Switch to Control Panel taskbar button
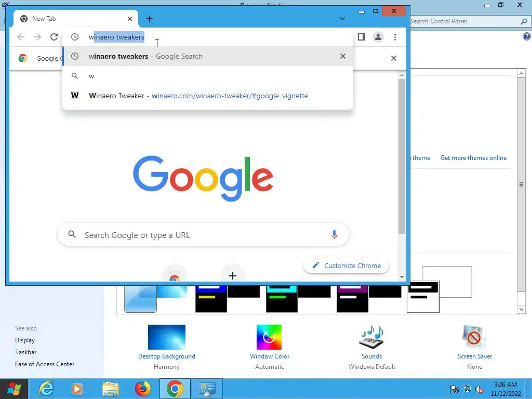The image size is (532, 399). tap(207, 389)
